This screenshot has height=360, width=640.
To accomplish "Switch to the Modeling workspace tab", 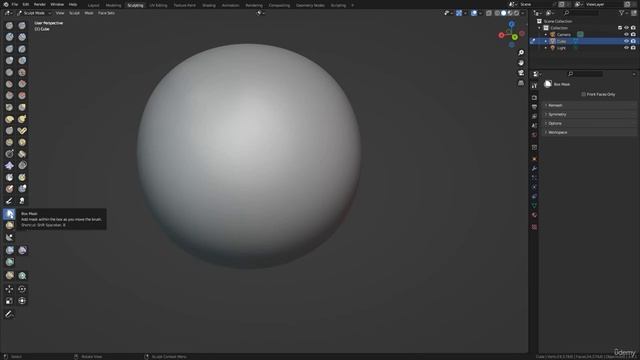I will point(113,5).
